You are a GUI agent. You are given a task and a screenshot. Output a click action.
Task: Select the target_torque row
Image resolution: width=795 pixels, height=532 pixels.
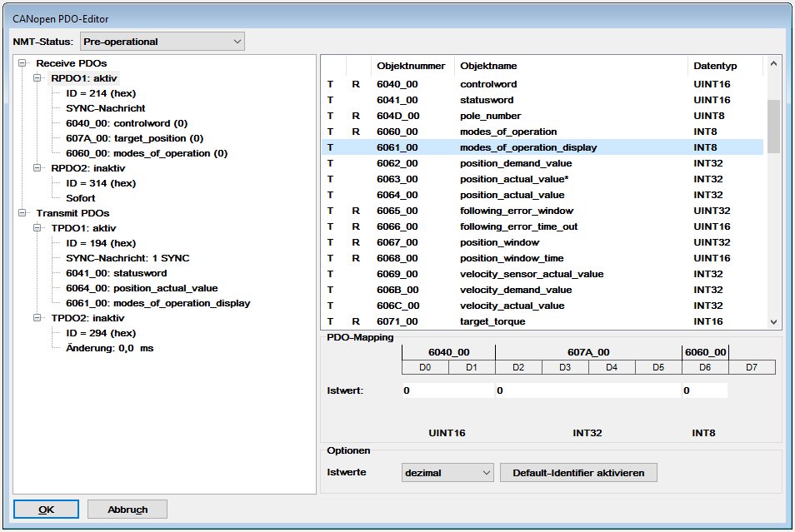pos(542,321)
